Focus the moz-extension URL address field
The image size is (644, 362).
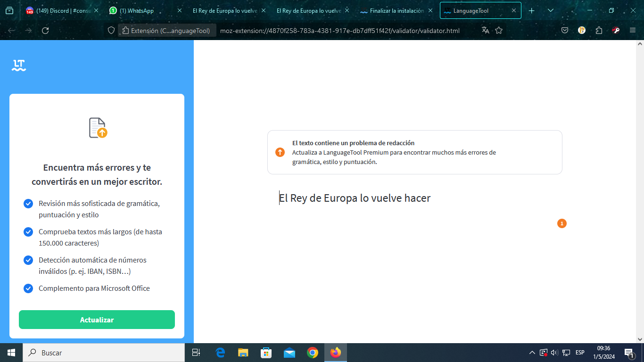[339, 31]
